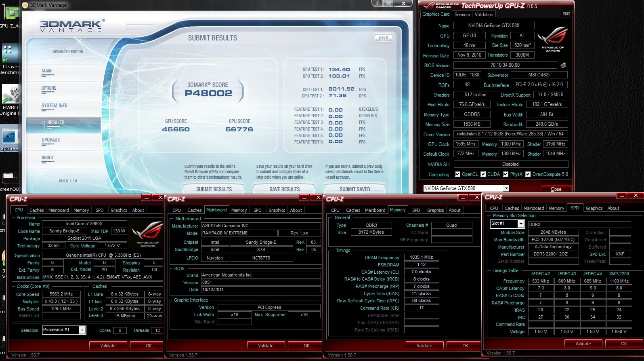Screen dimensions: 644x361
Task: Toggle the CUDA checkbox in GPU-Z
Action: 483,174
